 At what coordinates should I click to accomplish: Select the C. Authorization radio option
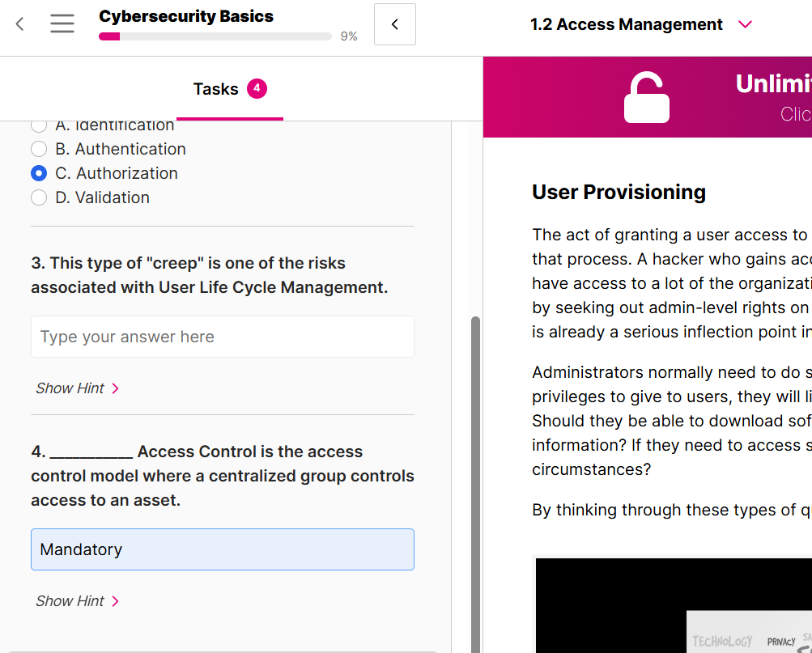39,173
